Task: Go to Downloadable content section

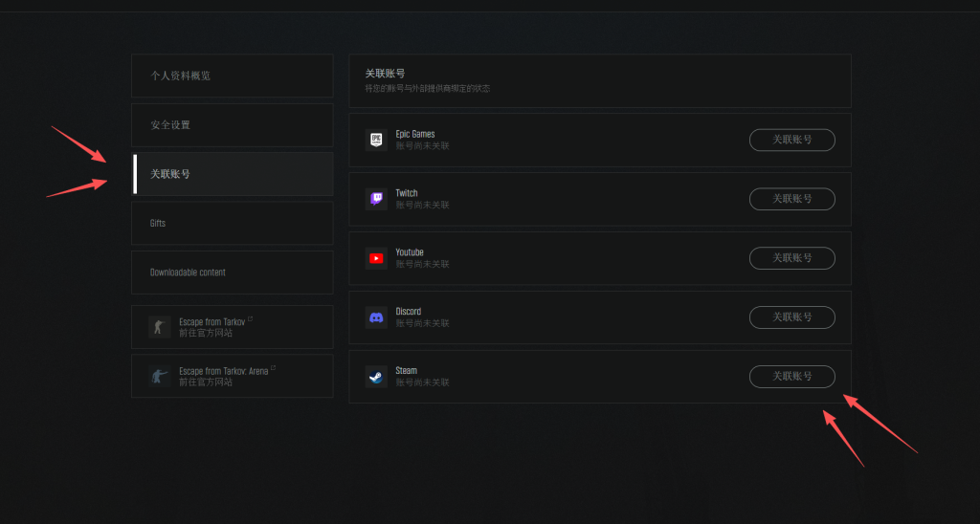Action: (233, 273)
